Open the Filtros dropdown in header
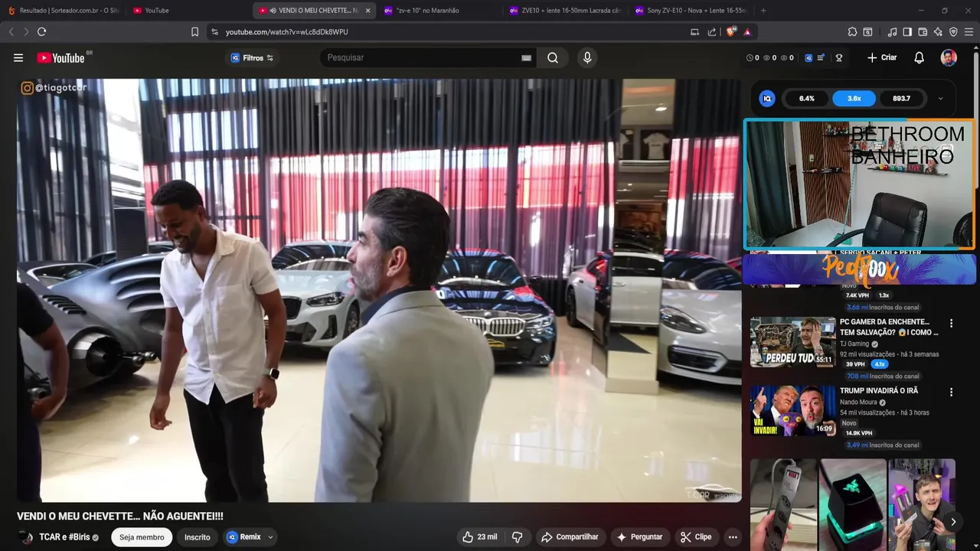 [x=252, y=57]
